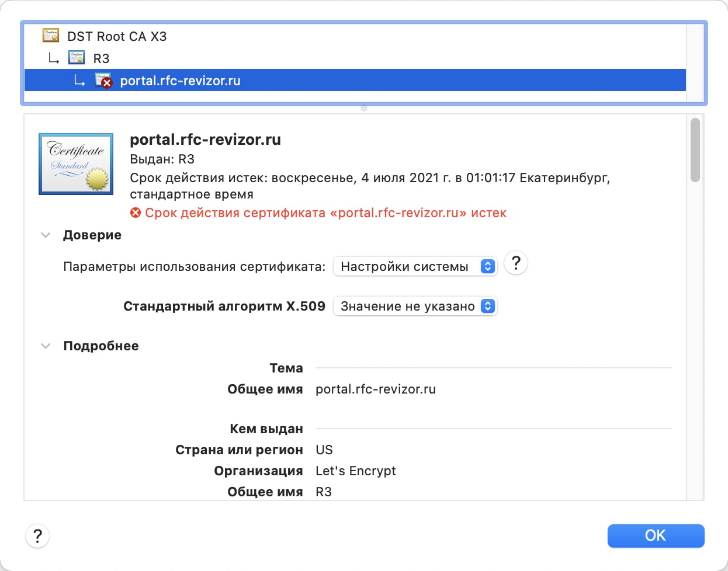Click the red error icon beside expiry warning
The height and width of the screenshot is (571, 728).
[136, 213]
